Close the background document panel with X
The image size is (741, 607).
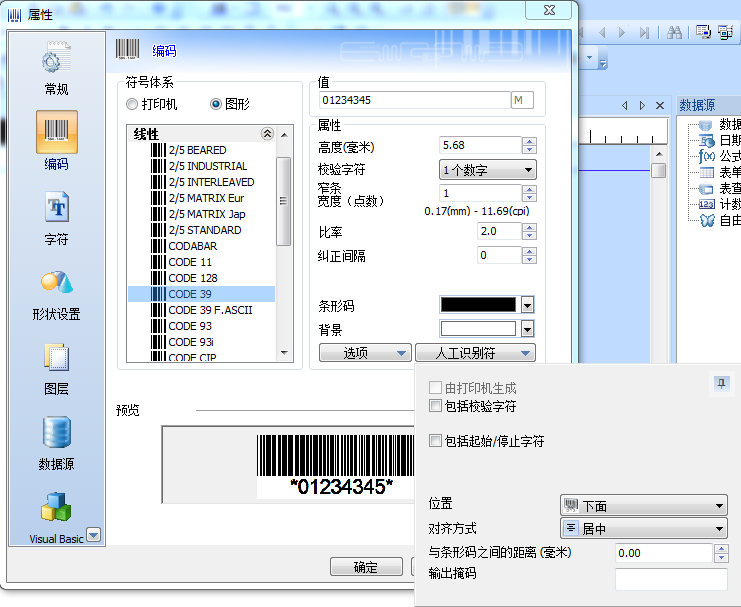coord(660,105)
